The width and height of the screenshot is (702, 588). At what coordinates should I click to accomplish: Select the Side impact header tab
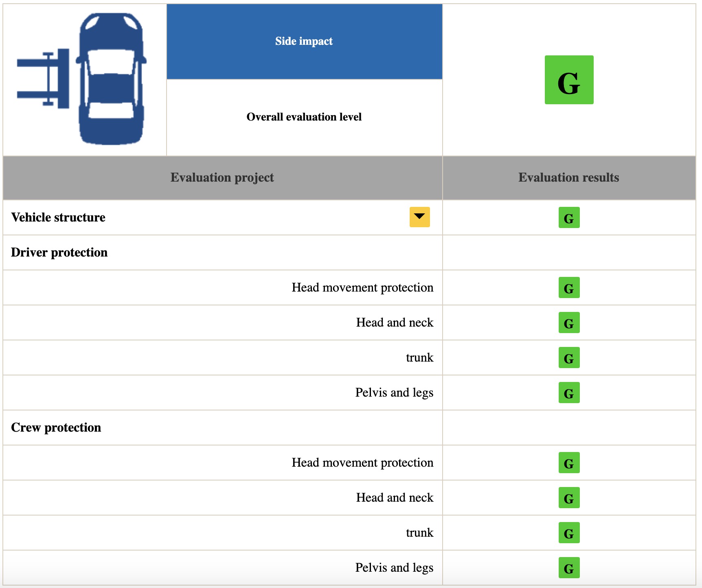click(304, 41)
